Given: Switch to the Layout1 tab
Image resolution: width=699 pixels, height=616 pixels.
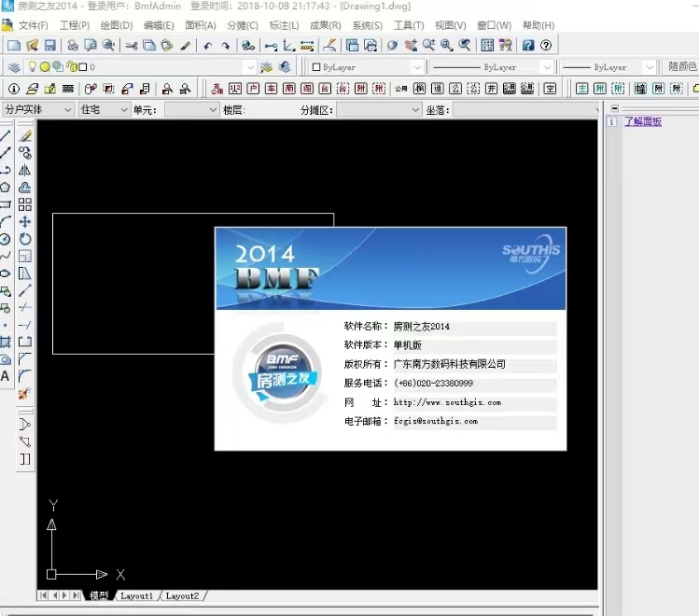Looking at the screenshot, I should tap(136, 596).
